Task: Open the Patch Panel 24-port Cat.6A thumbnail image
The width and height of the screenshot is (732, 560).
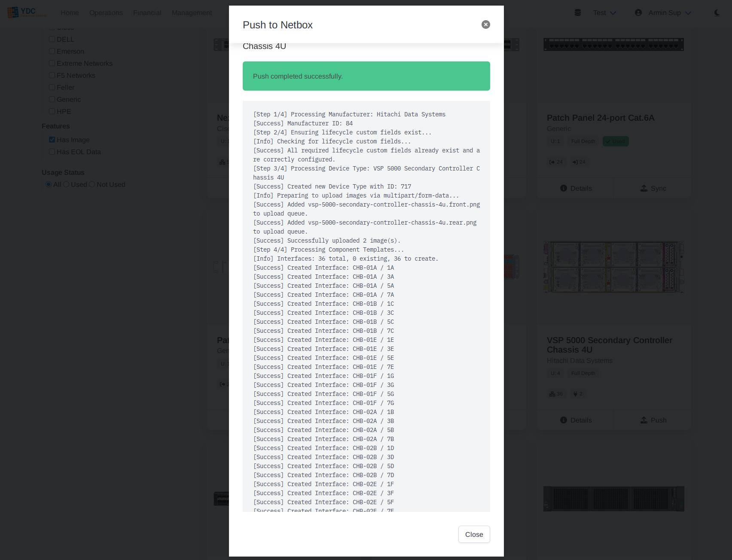Action: point(614,44)
